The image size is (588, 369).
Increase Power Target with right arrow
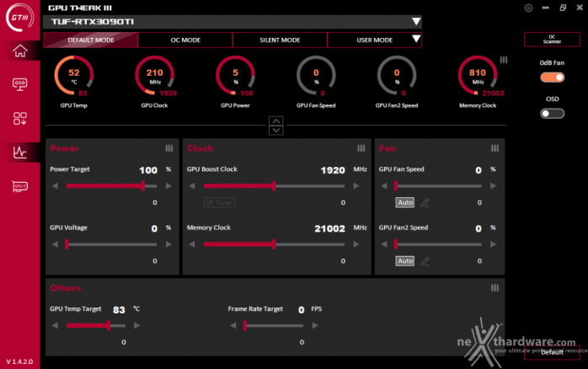[x=168, y=186]
